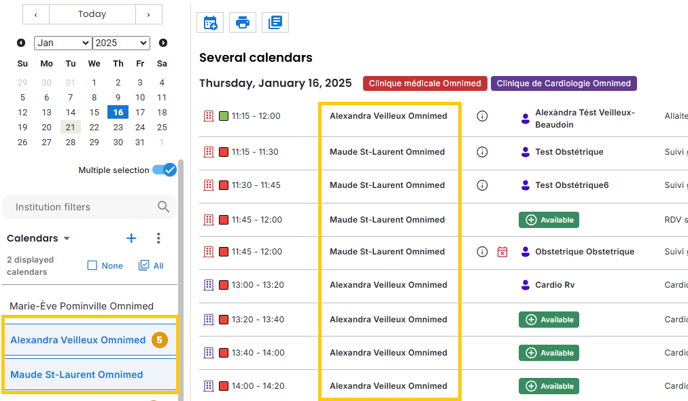The height and width of the screenshot is (401, 688).
Task: Print the calendar with the printer icon
Action: (243, 22)
